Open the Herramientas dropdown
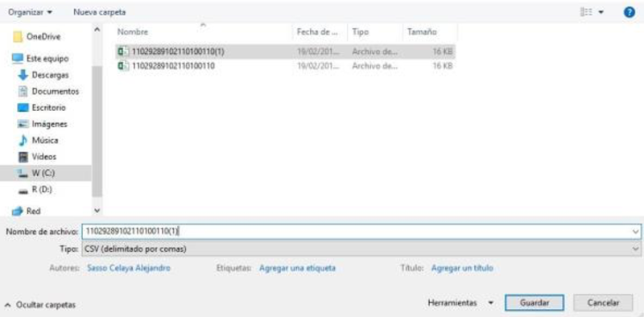644x317 pixels. click(460, 303)
